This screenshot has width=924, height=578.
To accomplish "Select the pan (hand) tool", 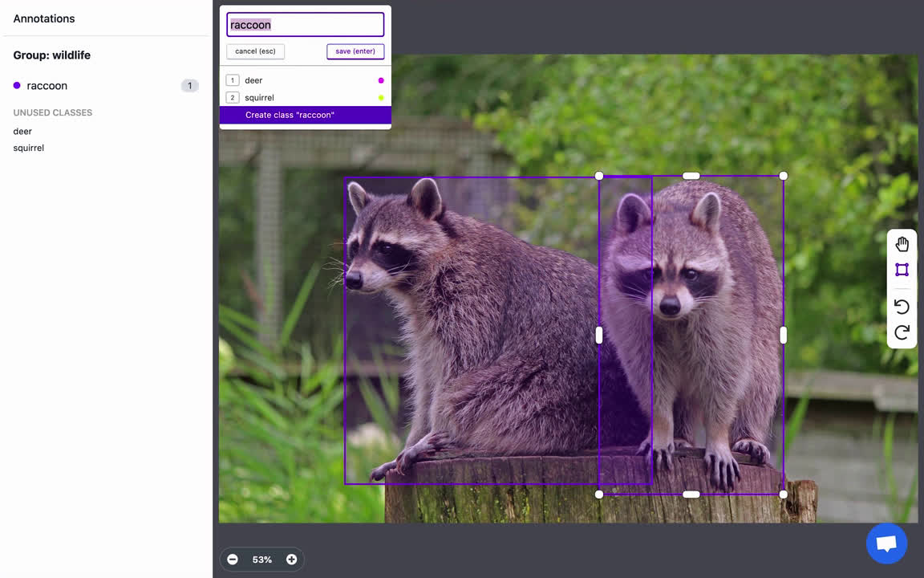I will 902,243.
